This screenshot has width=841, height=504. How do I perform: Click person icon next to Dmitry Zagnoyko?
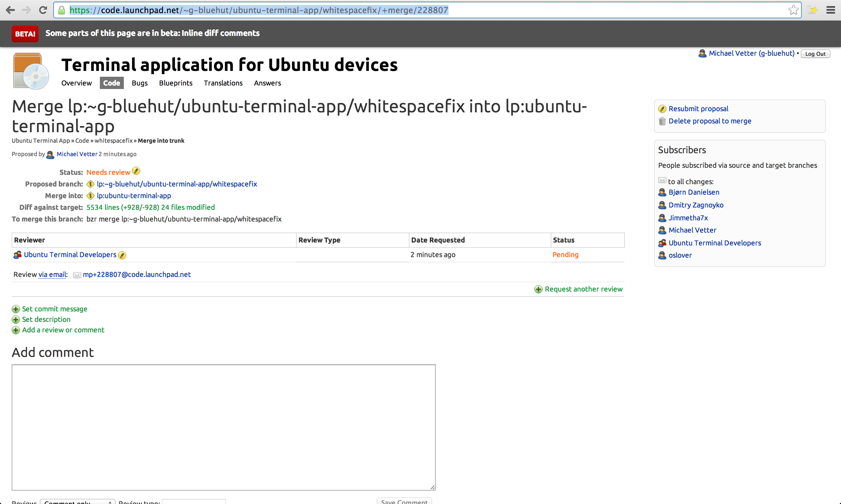point(662,205)
